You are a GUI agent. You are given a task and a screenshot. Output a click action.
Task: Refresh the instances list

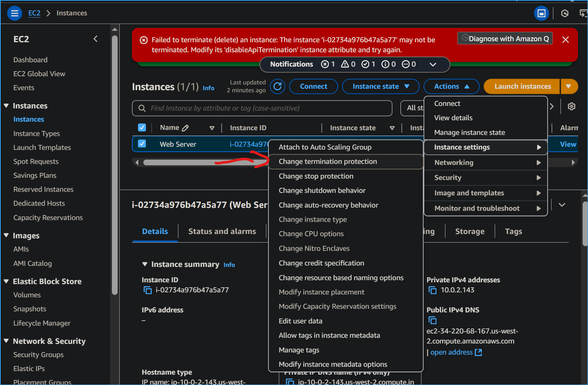(278, 86)
